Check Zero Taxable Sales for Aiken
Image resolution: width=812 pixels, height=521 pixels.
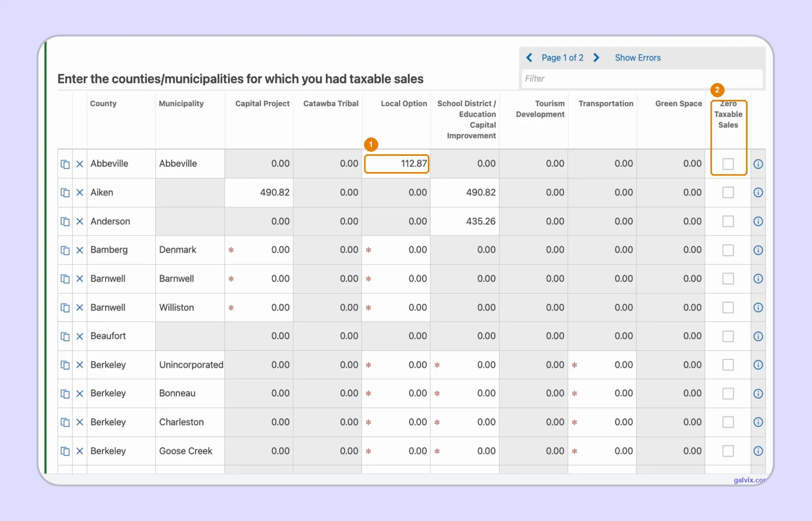click(728, 192)
